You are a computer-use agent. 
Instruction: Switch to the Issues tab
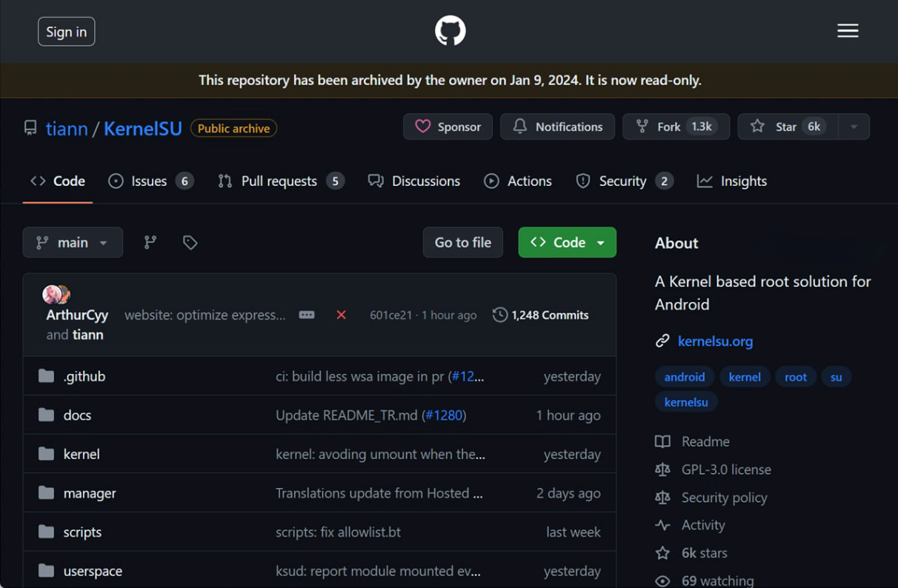click(150, 181)
